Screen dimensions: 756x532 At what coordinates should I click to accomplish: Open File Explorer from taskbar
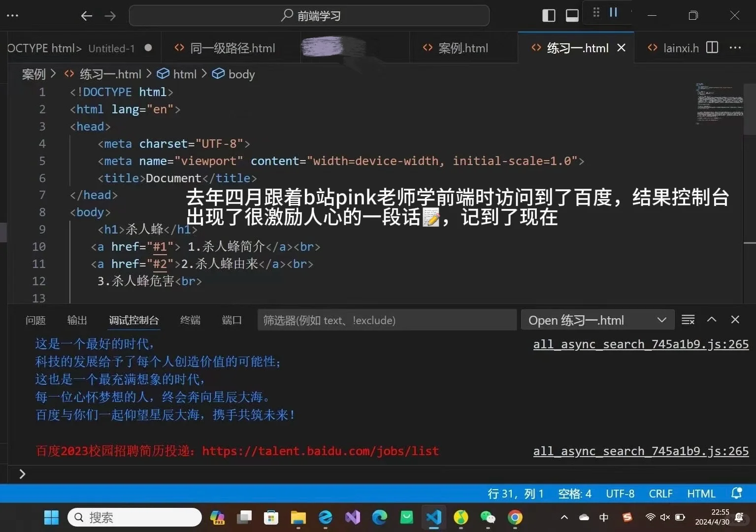[298, 517]
